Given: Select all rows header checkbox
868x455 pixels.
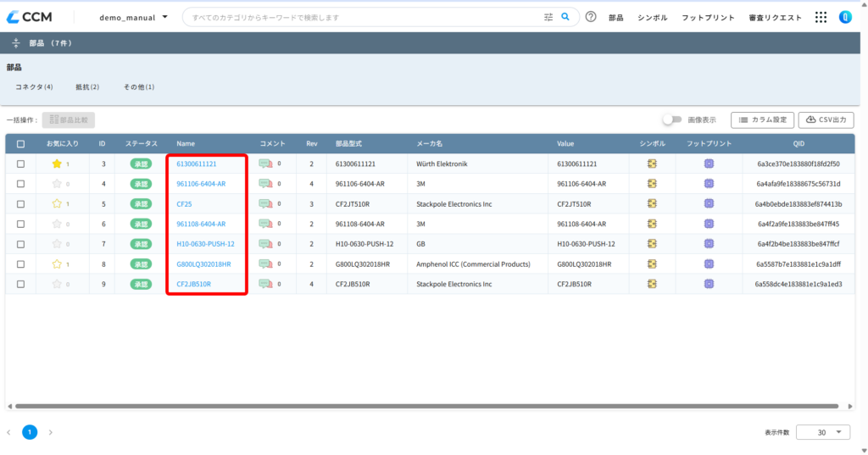Looking at the screenshot, I should pos(20,144).
